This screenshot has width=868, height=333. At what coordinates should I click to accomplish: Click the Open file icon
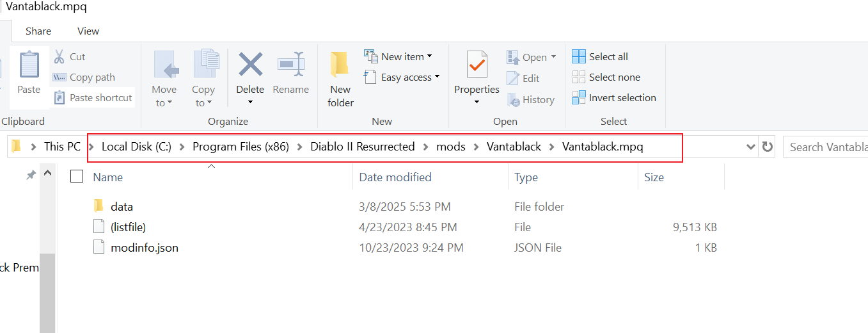[513, 57]
